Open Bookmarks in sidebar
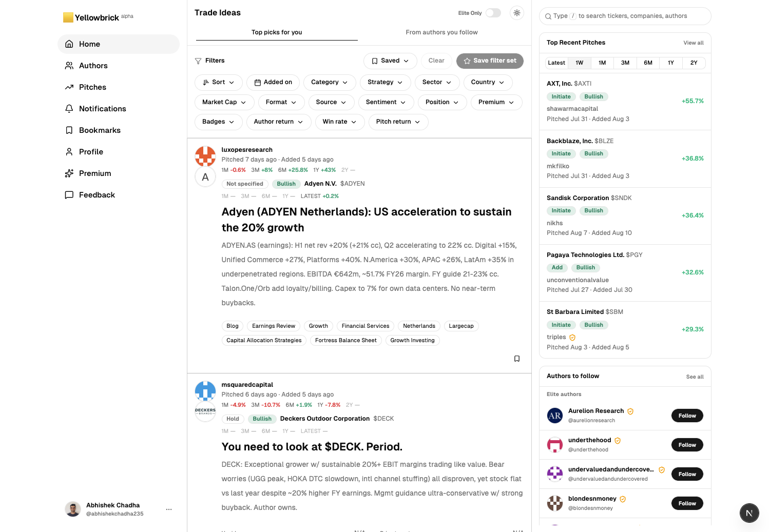The image size is (769, 532). click(119, 130)
